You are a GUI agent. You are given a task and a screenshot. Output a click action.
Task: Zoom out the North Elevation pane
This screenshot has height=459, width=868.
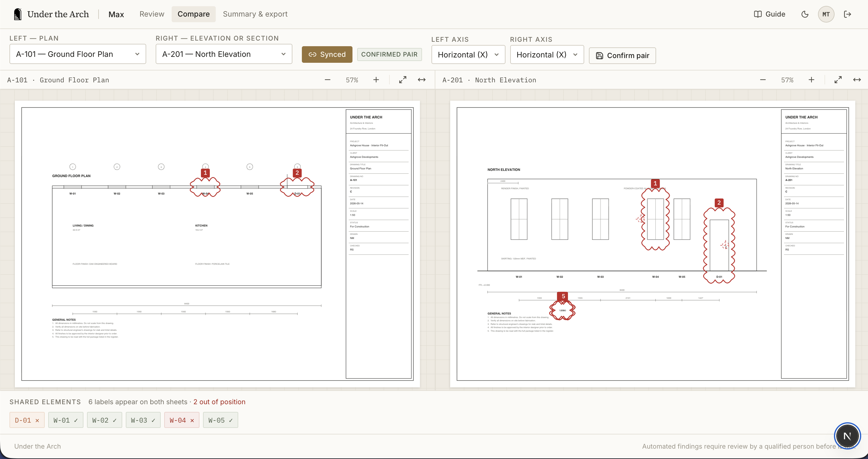coord(763,80)
